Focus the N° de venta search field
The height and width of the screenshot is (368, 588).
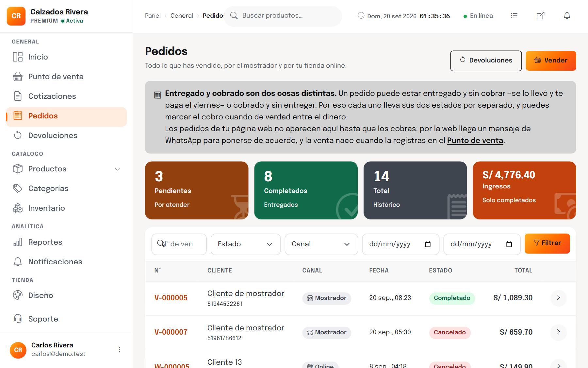[179, 244]
